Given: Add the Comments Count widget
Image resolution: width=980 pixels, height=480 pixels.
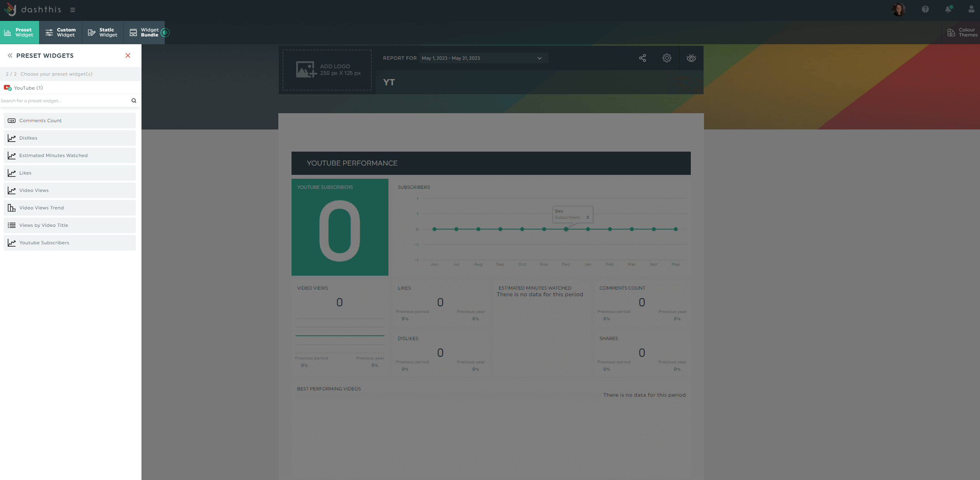Looking at the screenshot, I should (x=70, y=121).
